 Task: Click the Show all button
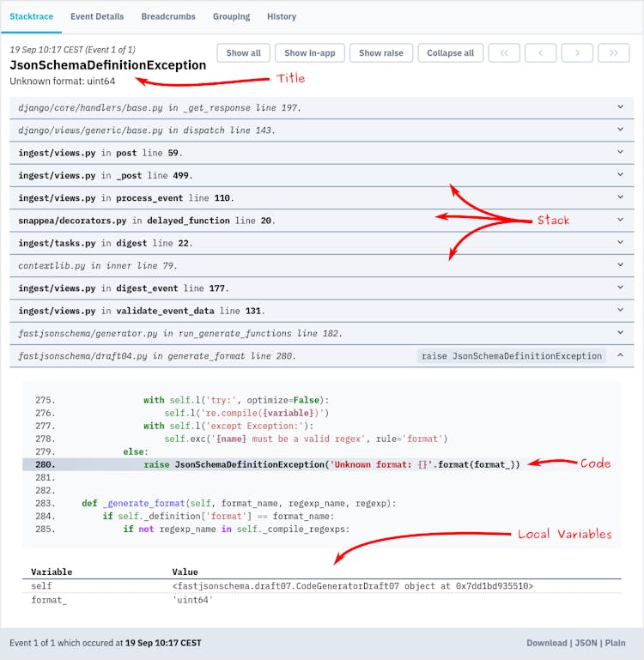[x=243, y=53]
